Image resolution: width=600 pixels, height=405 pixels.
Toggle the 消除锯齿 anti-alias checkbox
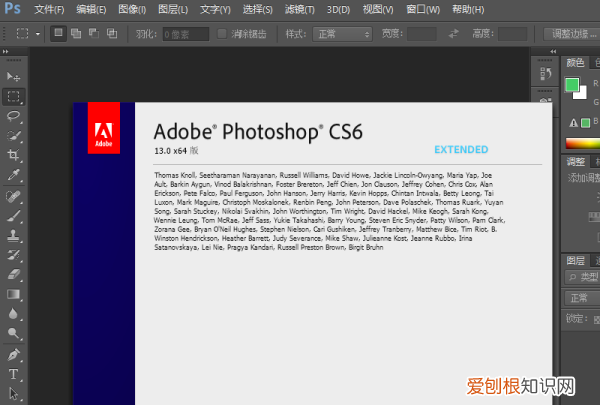pos(222,33)
